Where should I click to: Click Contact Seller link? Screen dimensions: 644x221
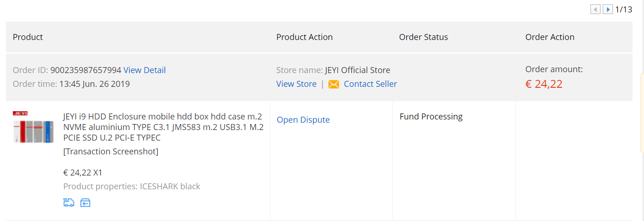point(370,84)
